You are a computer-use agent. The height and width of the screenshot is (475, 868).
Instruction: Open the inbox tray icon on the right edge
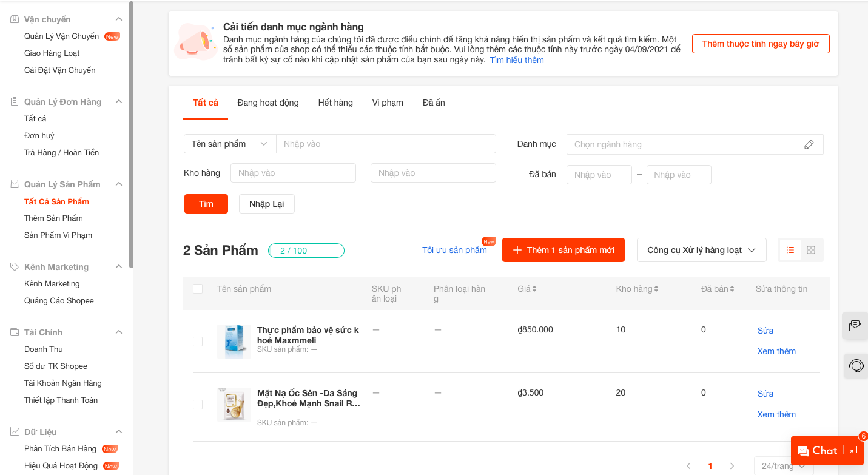click(x=855, y=326)
